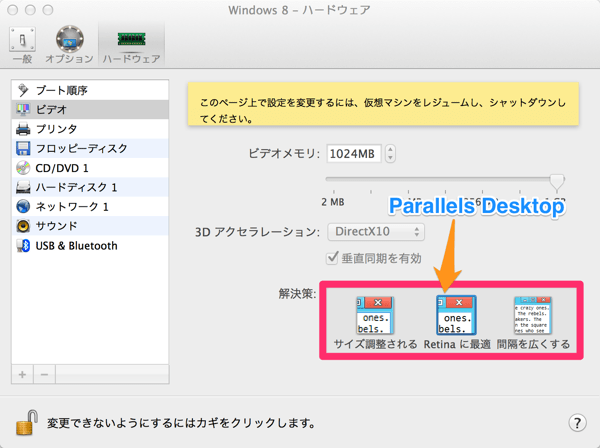The width and height of the screenshot is (600, 448).
Task: Click the サウンド speaker icon
Action: click(23, 226)
